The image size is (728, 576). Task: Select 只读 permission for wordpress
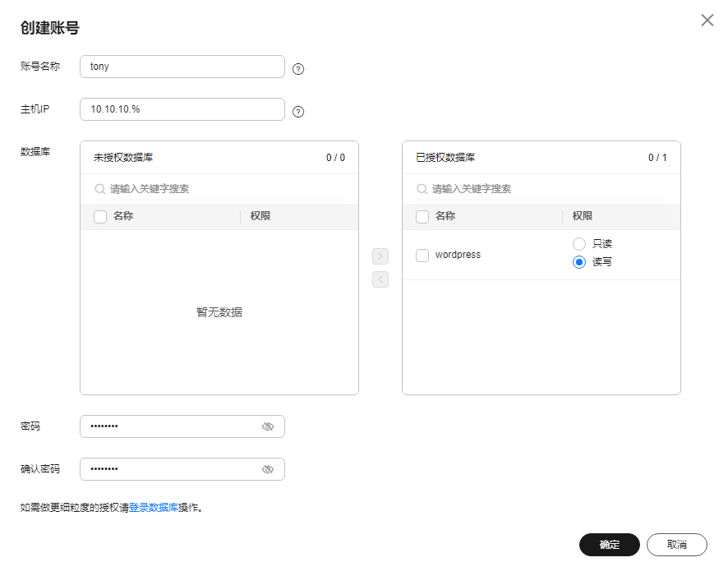(579, 244)
